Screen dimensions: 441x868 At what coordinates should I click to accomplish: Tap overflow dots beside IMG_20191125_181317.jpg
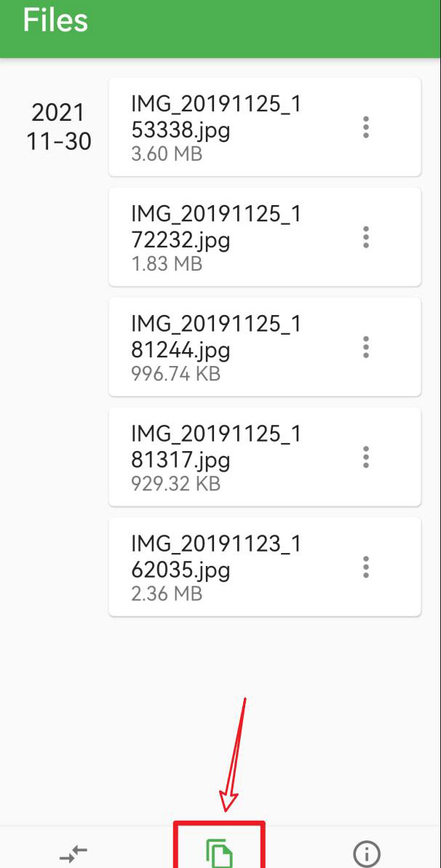point(366,457)
